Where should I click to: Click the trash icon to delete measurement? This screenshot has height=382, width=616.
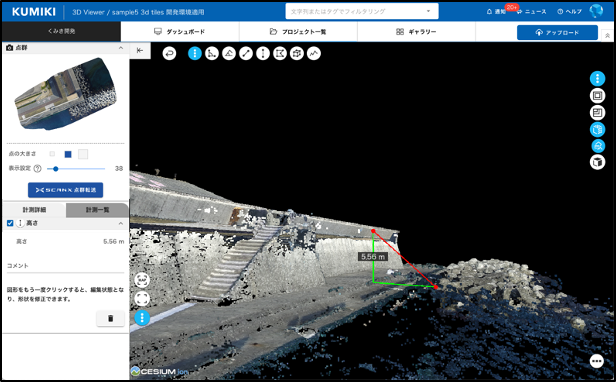tap(110, 318)
